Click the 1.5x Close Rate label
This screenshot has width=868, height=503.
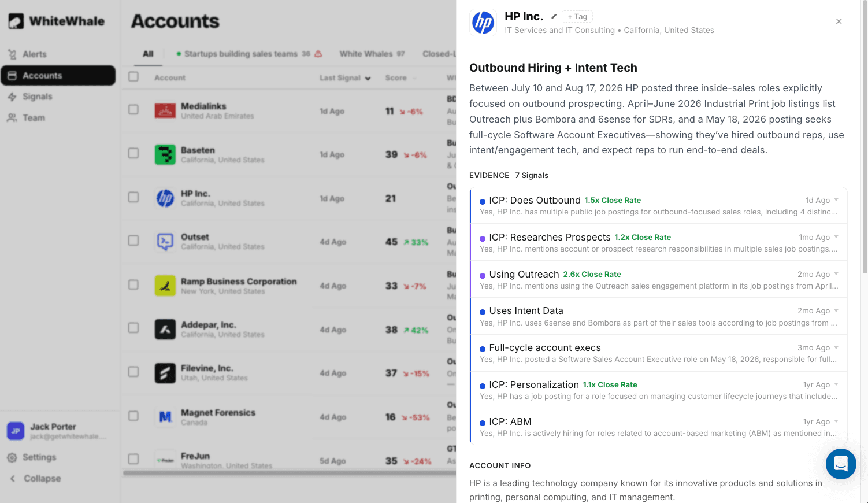pyautogui.click(x=613, y=201)
